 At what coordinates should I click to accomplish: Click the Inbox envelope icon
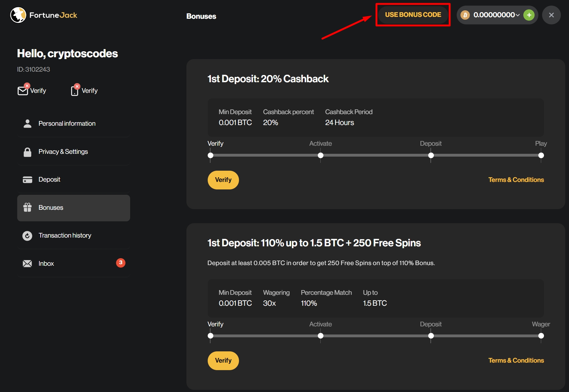(x=27, y=264)
